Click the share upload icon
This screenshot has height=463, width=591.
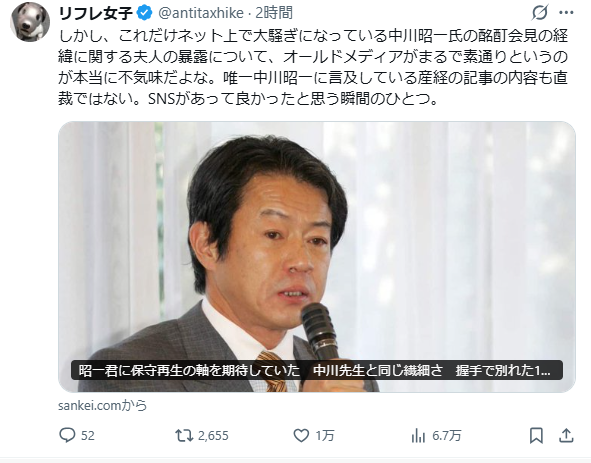click(566, 436)
